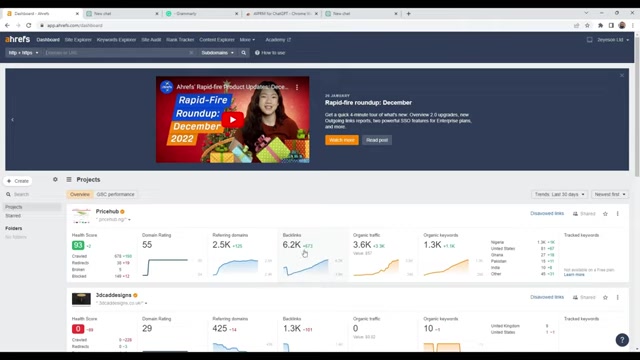Open the help question mark button

click(622, 340)
